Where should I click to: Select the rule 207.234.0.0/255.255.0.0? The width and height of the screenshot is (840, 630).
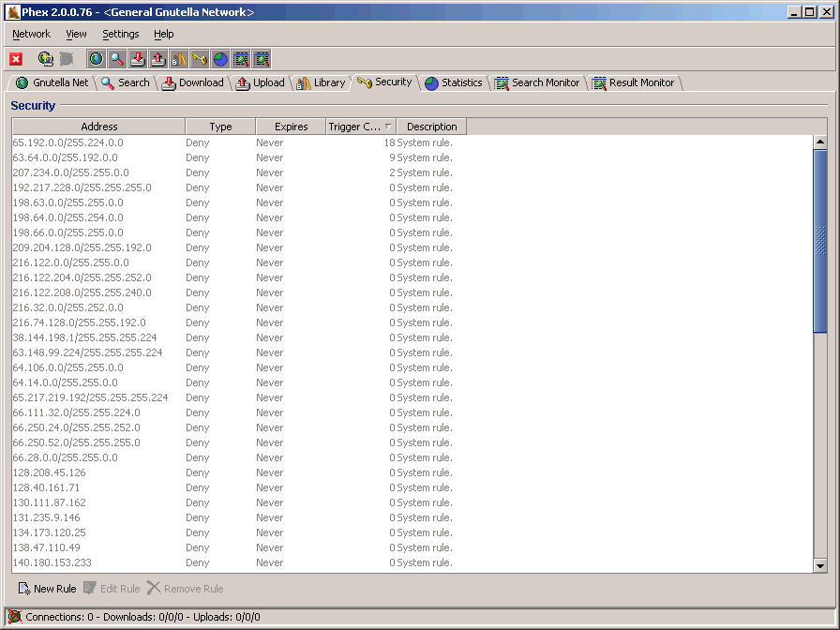[x=239, y=172]
